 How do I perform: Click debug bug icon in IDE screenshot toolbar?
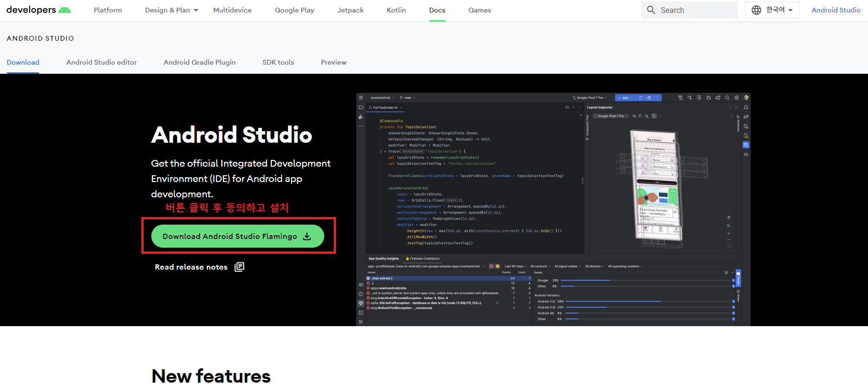709,98
